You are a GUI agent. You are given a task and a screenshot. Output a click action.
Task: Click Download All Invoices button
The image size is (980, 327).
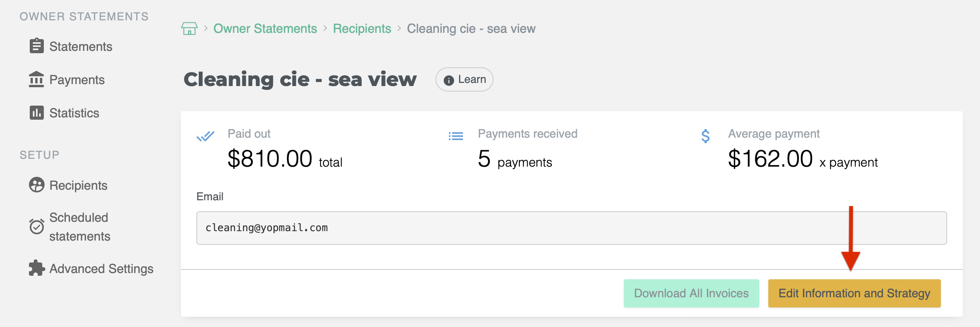(x=692, y=293)
